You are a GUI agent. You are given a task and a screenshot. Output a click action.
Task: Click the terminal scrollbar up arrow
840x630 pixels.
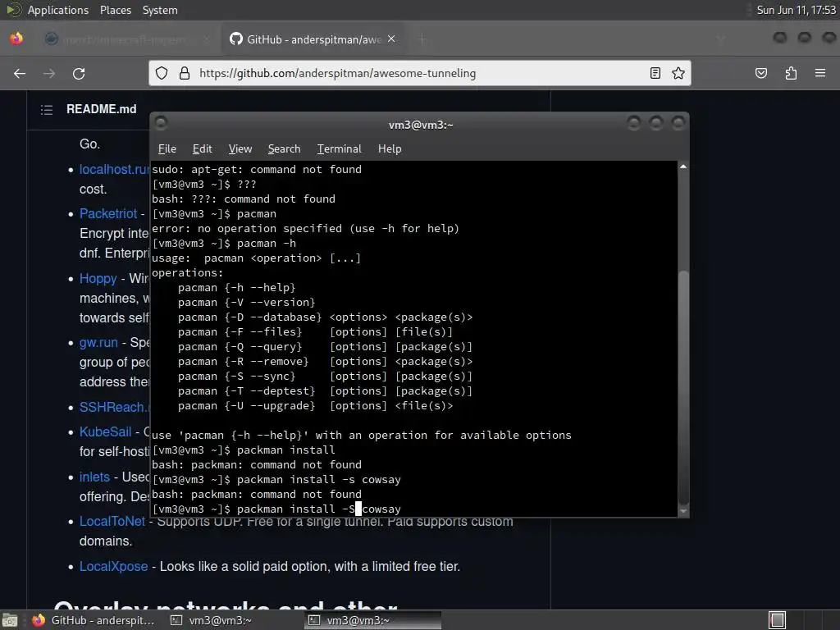coord(683,167)
